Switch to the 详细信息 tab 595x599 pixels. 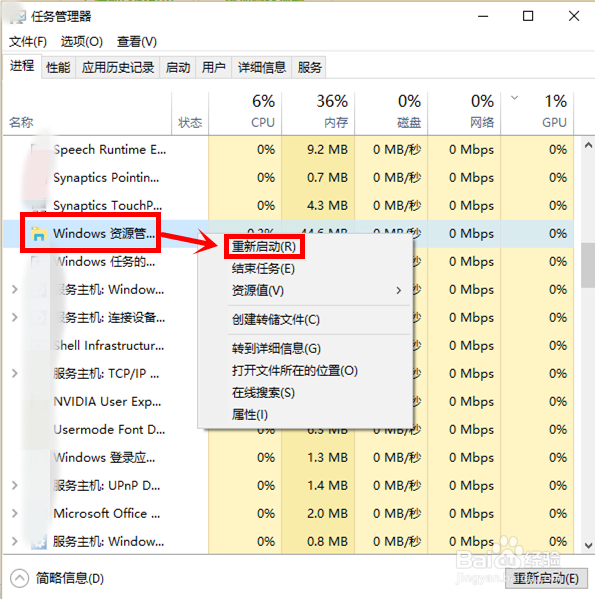pyautogui.click(x=262, y=68)
